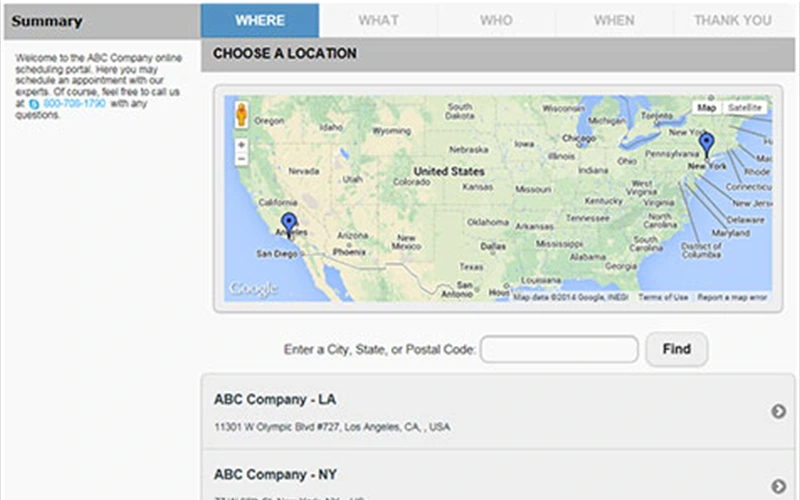800x500 pixels.
Task: Click the phone icon beside 800 number
Action: click(x=34, y=103)
